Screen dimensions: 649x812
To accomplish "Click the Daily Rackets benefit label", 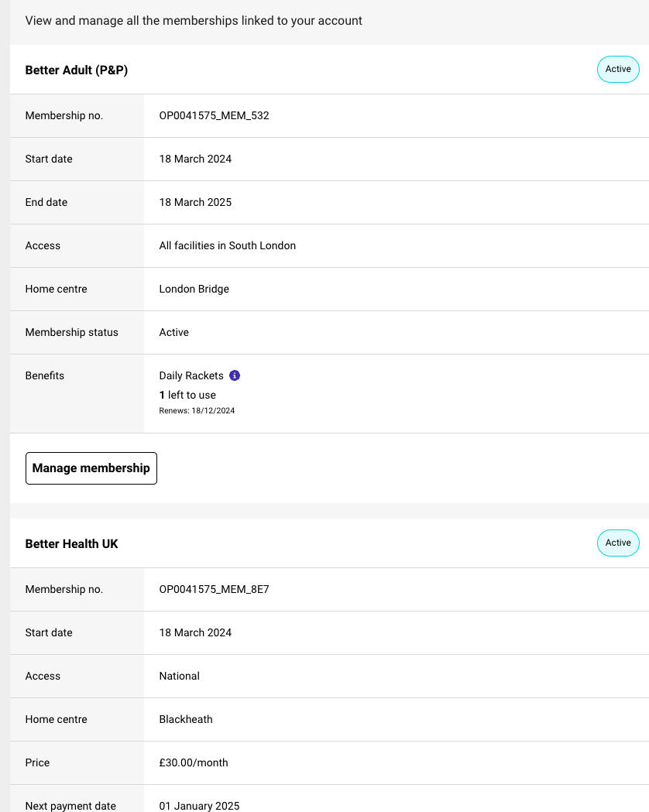I will click(191, 375).
